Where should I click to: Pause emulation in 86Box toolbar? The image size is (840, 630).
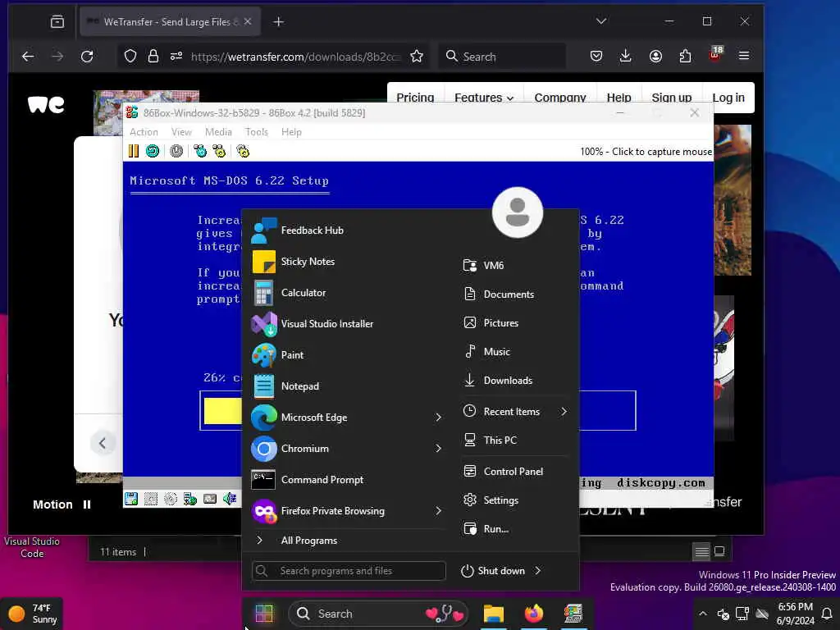134,151
